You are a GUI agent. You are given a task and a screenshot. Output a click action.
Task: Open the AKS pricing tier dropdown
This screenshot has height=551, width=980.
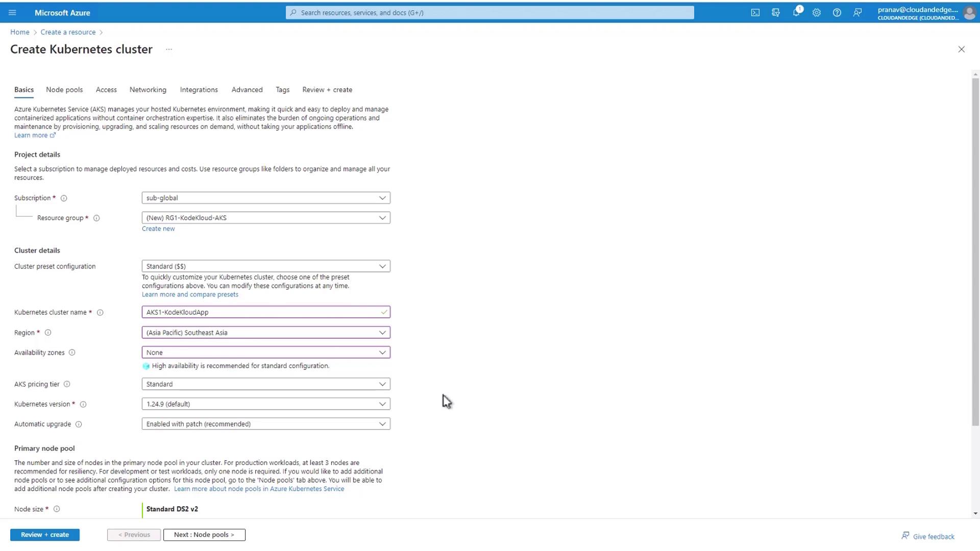pyautogui.click(x=265, y=384)
